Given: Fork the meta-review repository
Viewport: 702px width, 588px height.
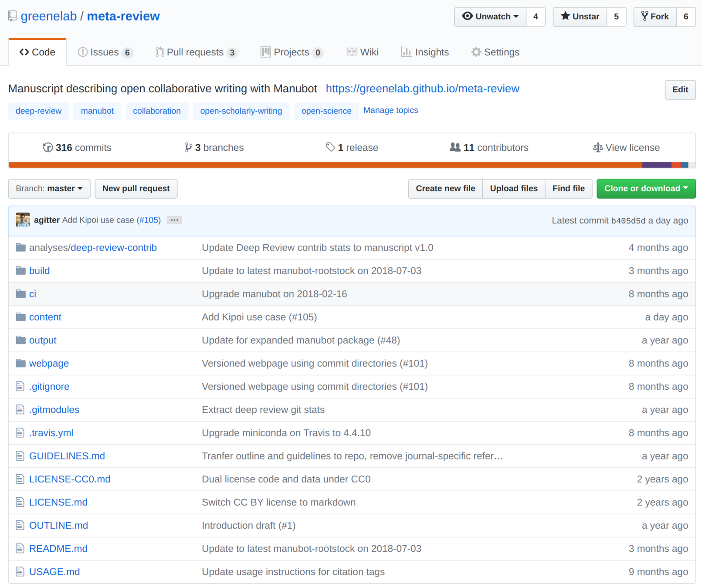Looking at the screenshot, I should (x=655, y=17).
